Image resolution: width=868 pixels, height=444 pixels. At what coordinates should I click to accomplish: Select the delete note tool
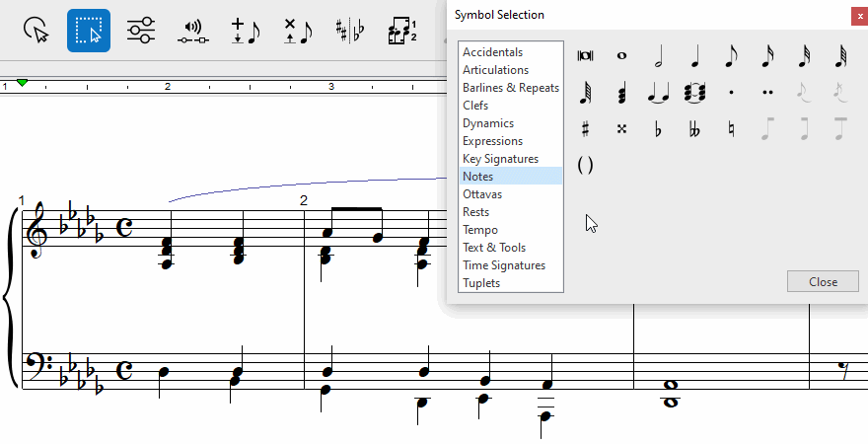pos(297,31)
